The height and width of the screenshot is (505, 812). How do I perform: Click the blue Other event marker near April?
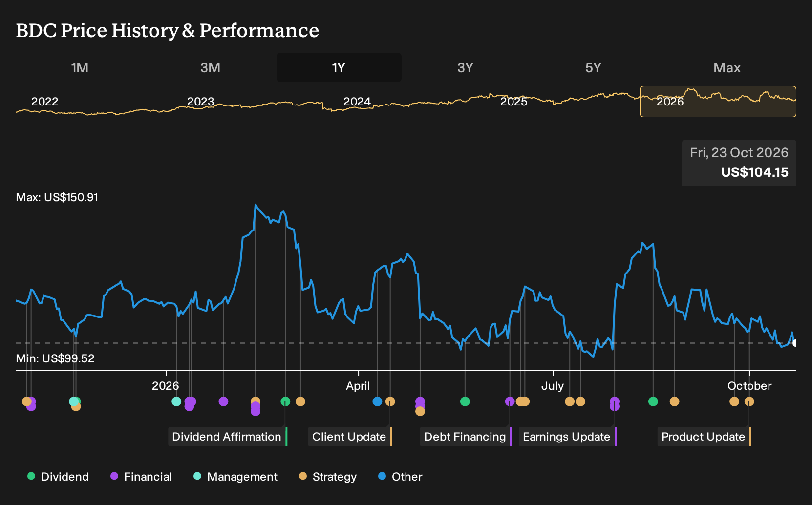(x=377, y=401)
